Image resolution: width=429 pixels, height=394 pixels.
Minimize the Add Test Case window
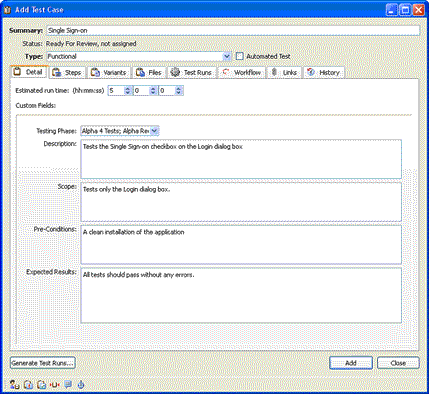392,10
